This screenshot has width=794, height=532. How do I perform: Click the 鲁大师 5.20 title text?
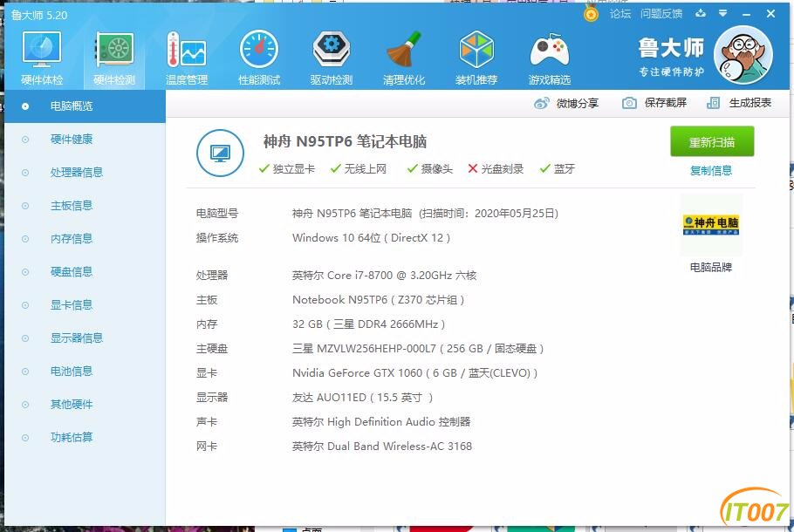coord(39,15)
